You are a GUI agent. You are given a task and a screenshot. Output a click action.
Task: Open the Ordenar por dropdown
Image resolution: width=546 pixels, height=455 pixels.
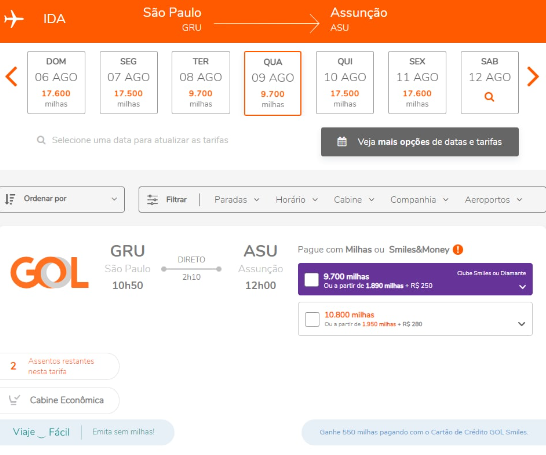62,199
